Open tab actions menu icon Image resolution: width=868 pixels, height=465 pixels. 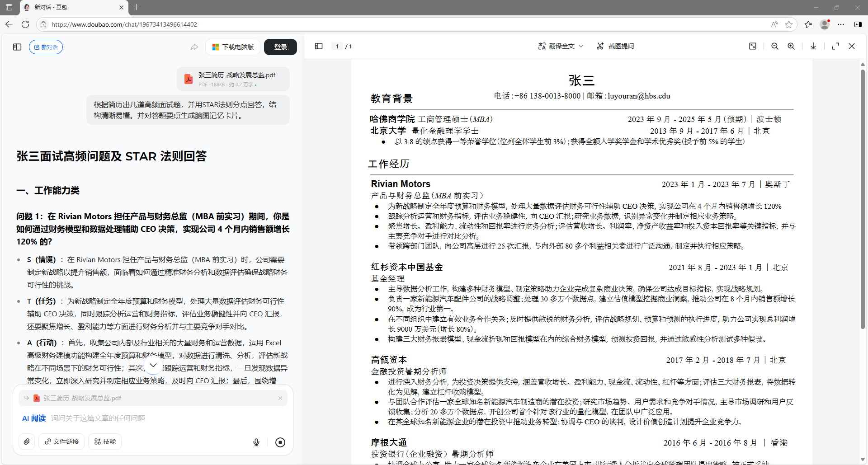tap(9, 7)
